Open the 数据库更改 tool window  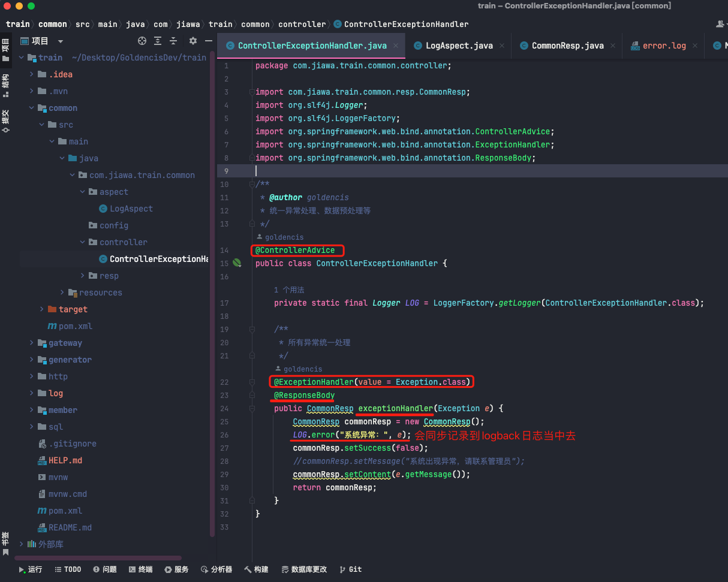tap(304, 569)
